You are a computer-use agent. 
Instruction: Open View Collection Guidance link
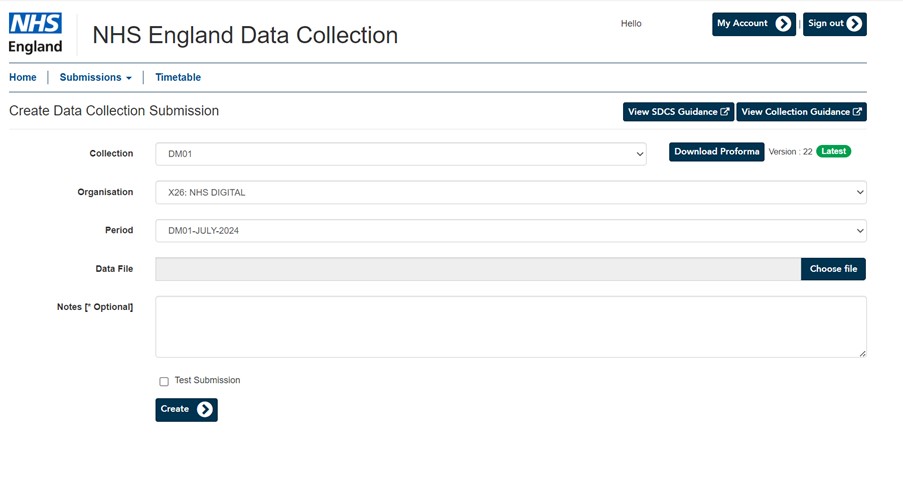pyautogui.click(x=801, y=112)
